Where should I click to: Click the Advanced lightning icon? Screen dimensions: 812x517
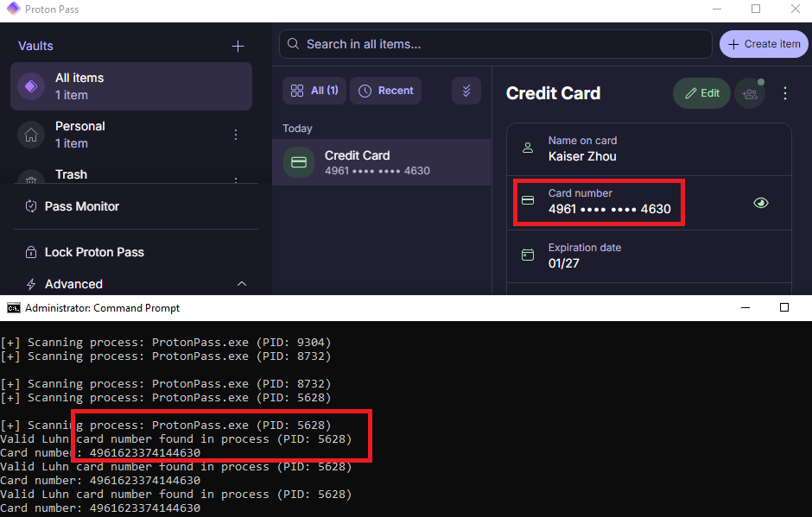31,284
